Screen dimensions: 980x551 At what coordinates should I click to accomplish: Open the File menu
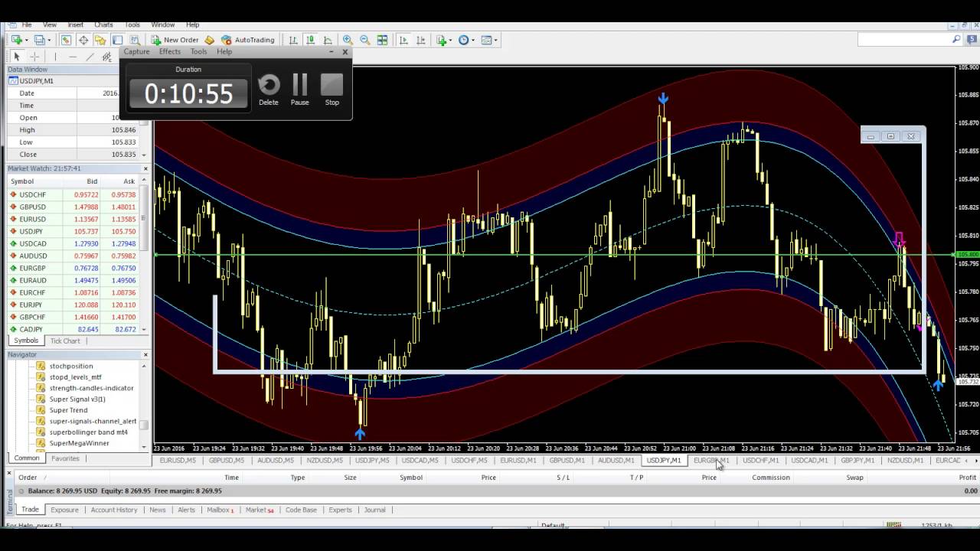pyautogui.click(x=27, y=24)
